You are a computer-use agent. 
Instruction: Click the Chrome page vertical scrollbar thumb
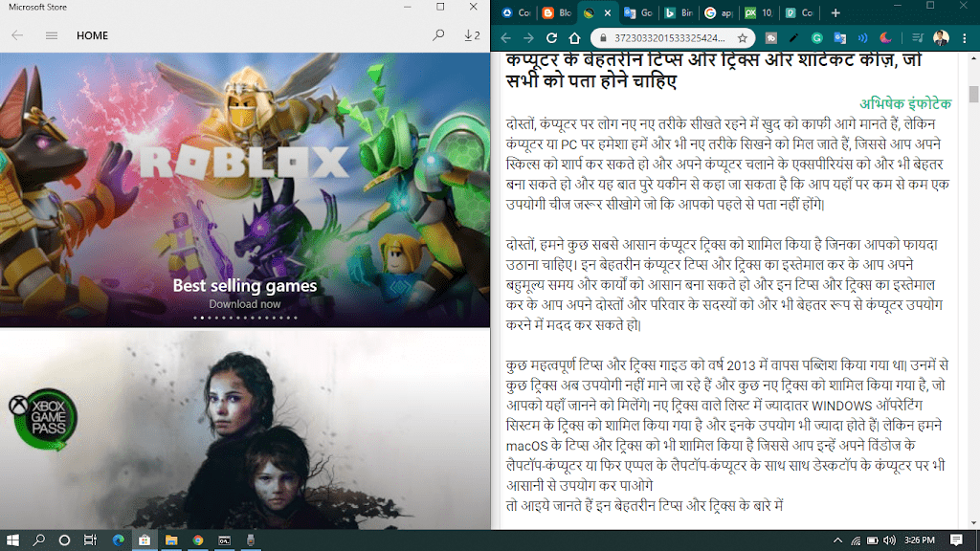(973, 93)
